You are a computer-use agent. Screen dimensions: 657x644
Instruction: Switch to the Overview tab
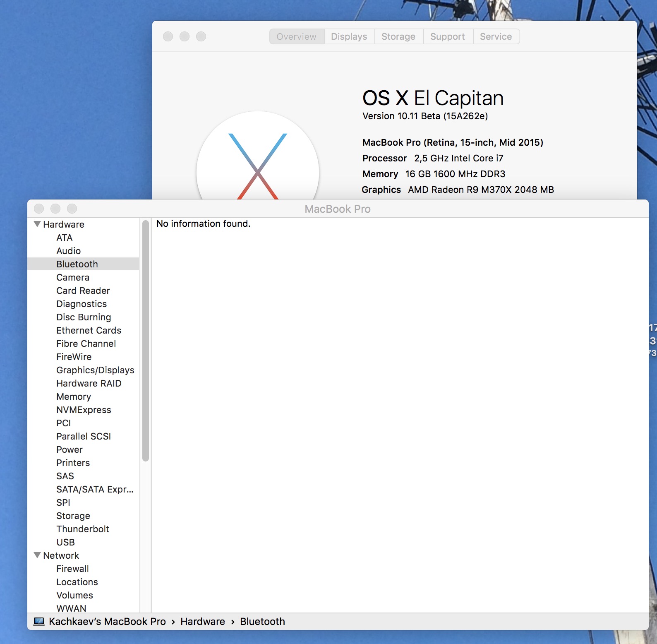[297, 36]
